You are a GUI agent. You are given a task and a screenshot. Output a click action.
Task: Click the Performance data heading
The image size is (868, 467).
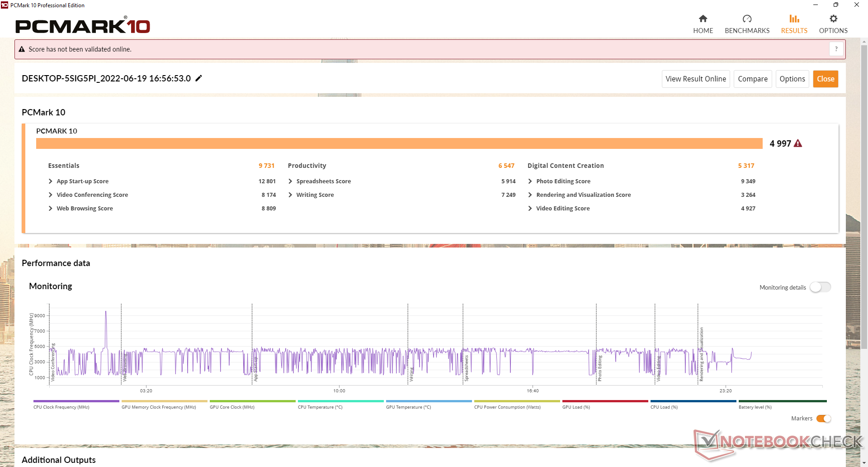[x=56, y=263]
